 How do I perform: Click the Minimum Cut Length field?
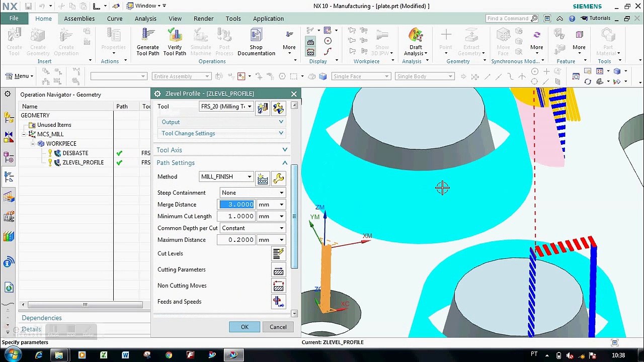(x=236, y=216)
